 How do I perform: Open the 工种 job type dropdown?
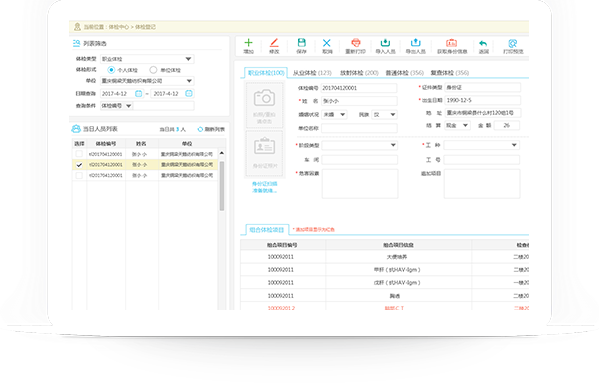click(x=482, y=145)
